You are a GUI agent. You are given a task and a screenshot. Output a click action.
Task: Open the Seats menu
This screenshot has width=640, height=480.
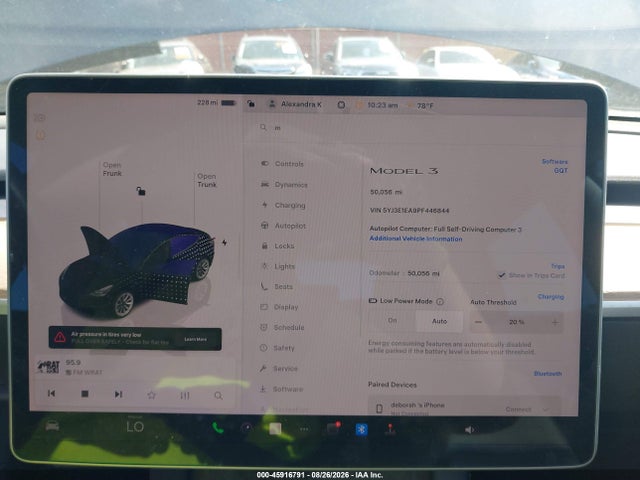(277, 287)
